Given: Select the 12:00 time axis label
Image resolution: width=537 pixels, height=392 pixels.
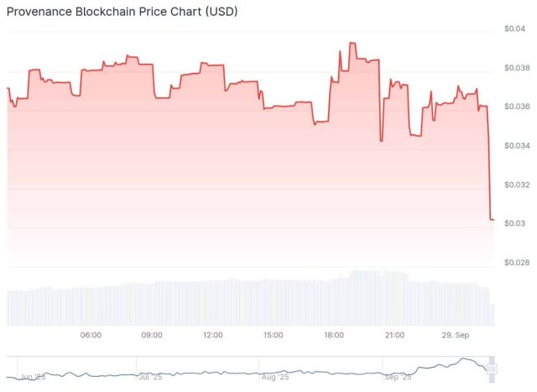Looking at the screenshot, I should pyautogui.click(x=213, y=336).
